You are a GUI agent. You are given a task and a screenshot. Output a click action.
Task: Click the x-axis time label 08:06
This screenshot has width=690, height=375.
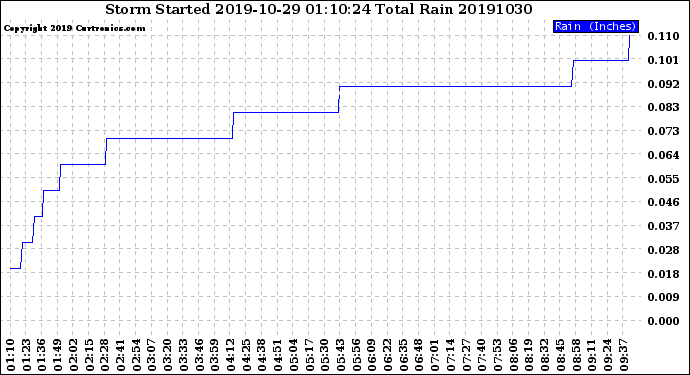point(513,355)
